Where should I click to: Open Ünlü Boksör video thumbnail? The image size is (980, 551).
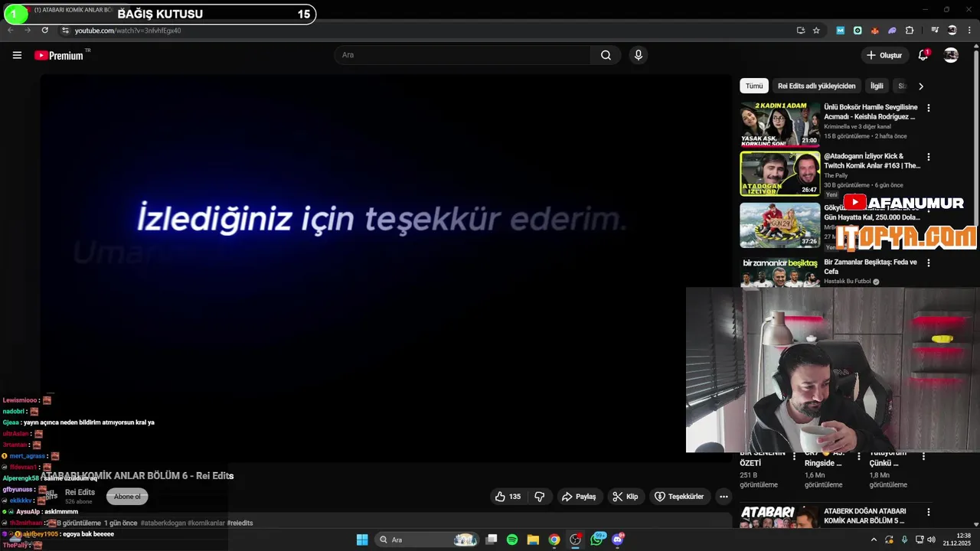click(x=779, y=124)
